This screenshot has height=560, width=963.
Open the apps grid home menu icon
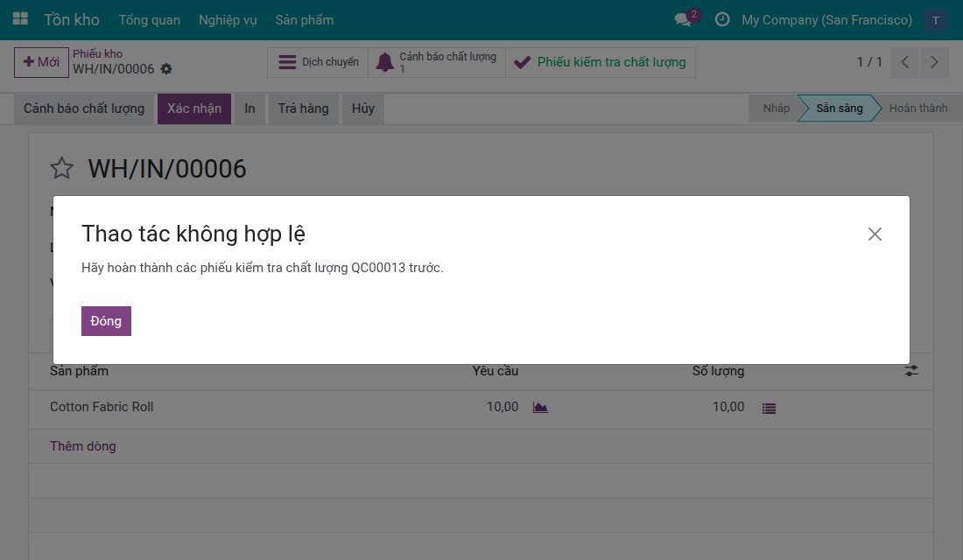coord(20,19)
